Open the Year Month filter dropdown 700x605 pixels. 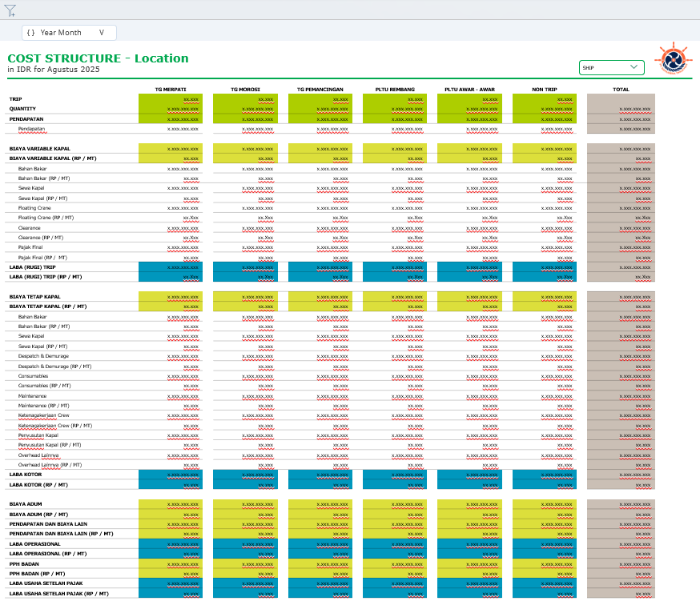[69, 33]
